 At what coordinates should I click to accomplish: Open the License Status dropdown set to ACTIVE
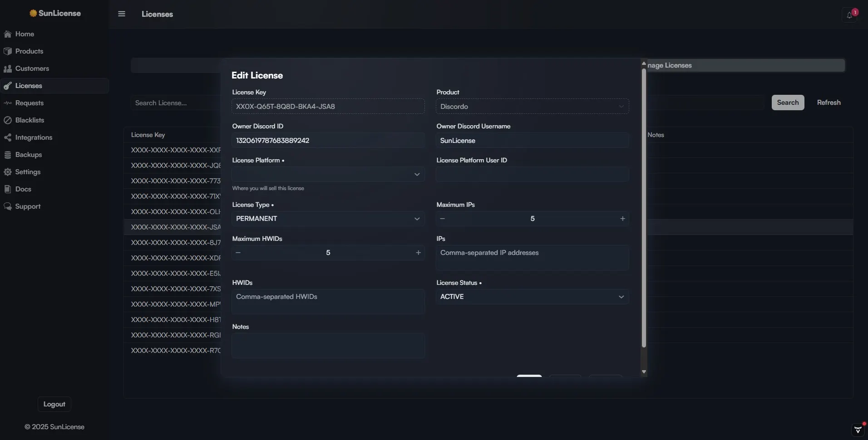click(533, 297)
